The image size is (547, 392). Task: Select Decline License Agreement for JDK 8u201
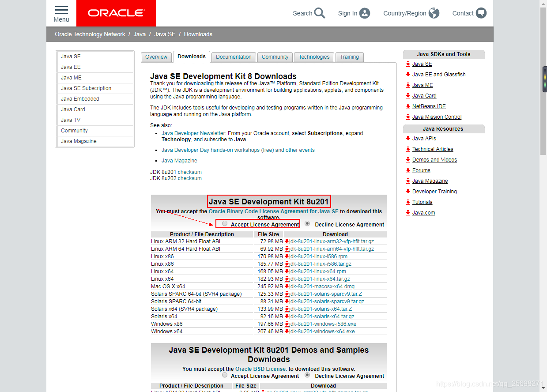point(308,224)
